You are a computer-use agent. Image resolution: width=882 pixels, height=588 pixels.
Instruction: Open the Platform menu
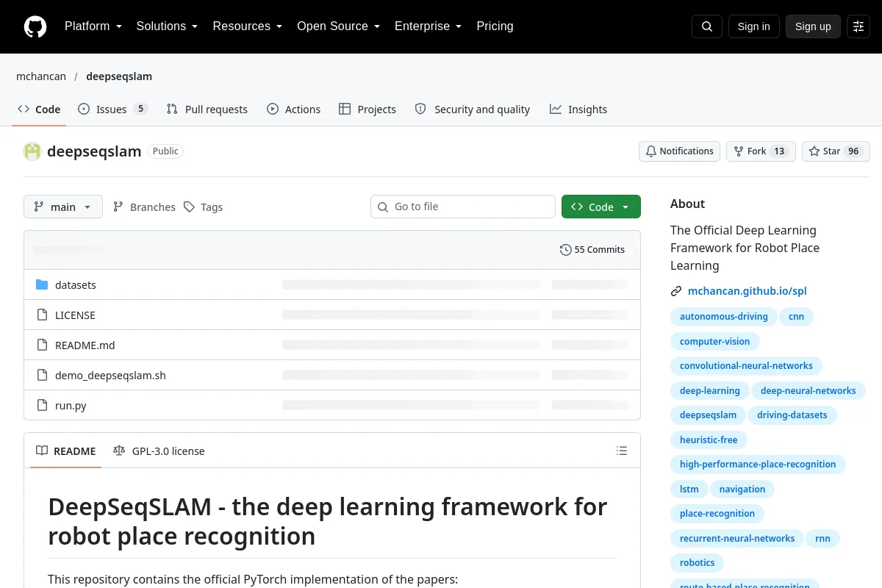(x=93, y=26)
